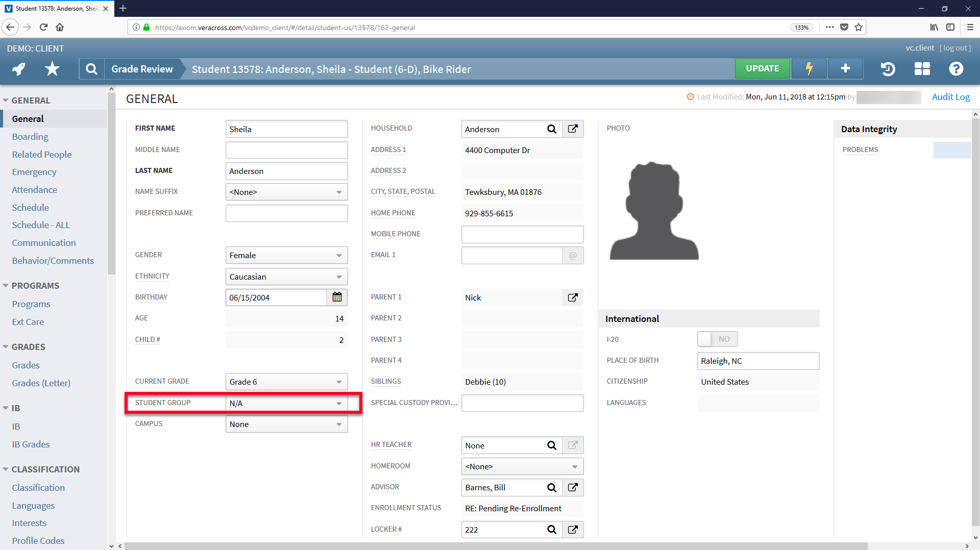Click the horizontal scrollbar at bottom
Viewport: 980px width, 550px height.
coord(495,546)
